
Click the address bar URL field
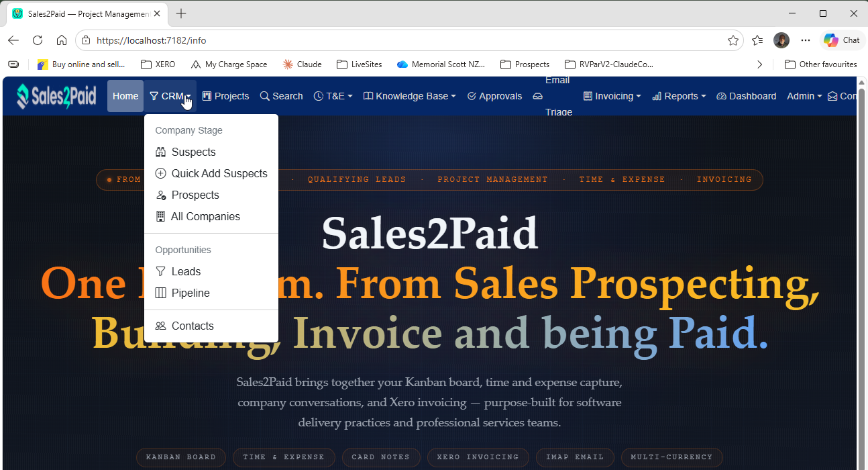click(x=409, y=40)
